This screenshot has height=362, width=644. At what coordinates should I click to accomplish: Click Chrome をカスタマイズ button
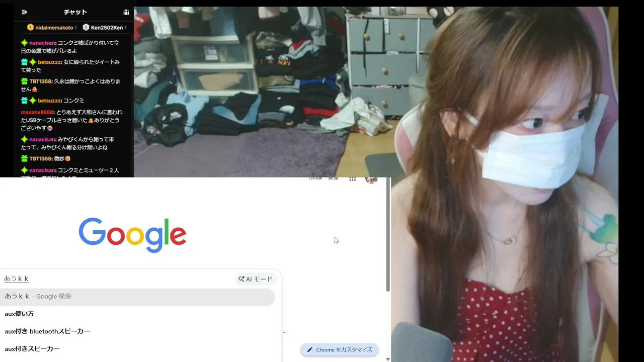pos(340,350)
